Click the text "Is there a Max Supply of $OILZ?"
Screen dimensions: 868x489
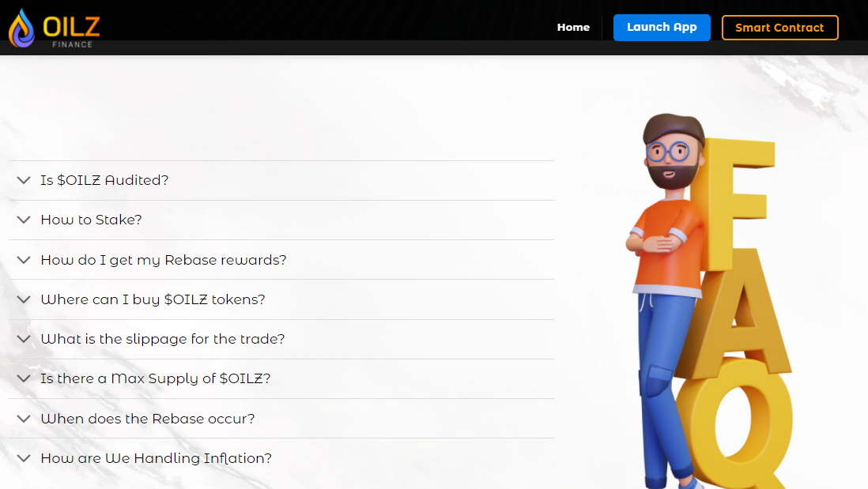(156, 378)
